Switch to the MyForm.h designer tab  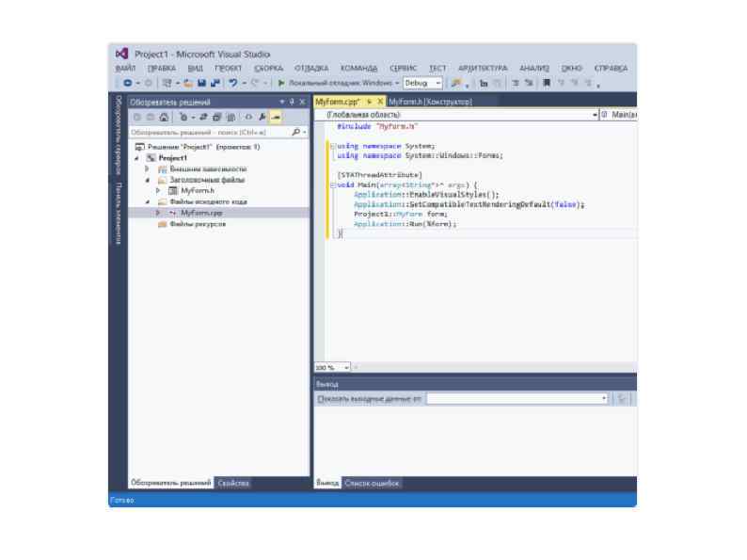(430, 102)
